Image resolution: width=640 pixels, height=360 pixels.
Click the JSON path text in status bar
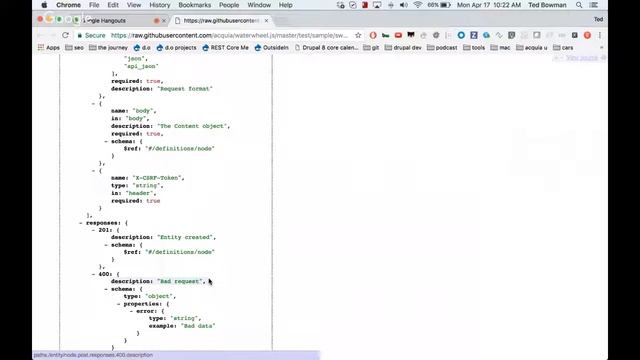93,355
